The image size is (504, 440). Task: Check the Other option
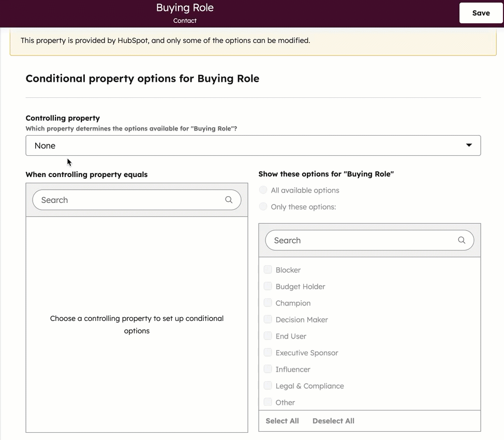pos(268,402)
